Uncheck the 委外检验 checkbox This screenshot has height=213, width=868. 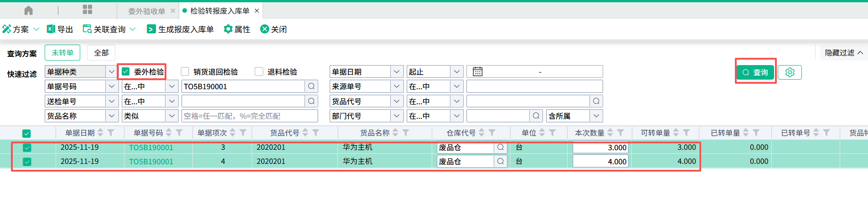pyautogui.click(x=126, y=71)
